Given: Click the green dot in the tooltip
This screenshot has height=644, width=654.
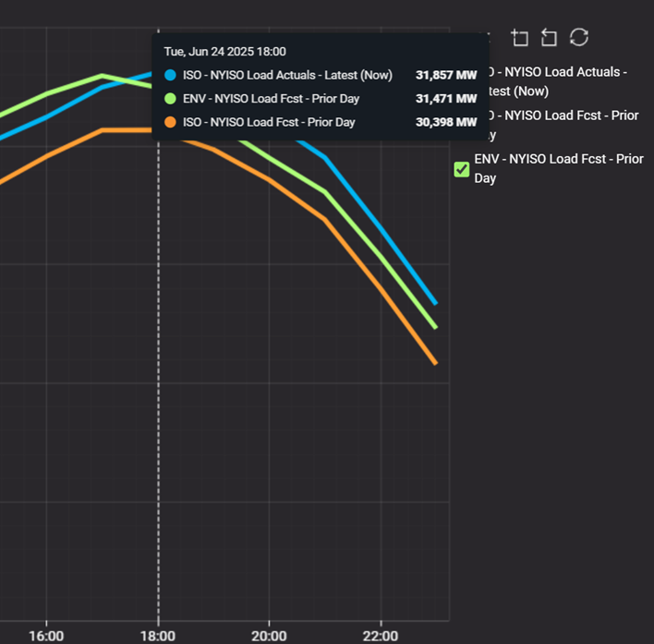Looking at the screenshot, I should click(169, 98).
